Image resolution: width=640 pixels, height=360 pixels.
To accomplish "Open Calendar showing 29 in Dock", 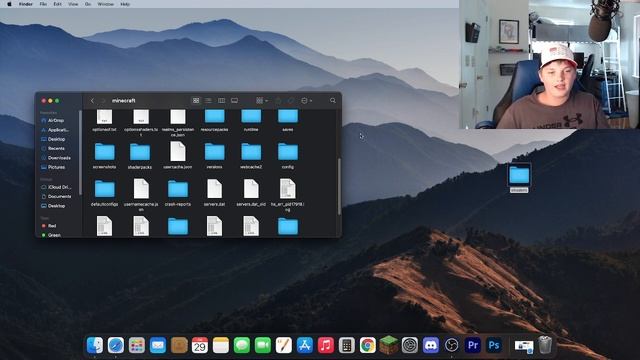I will (200, 345).
